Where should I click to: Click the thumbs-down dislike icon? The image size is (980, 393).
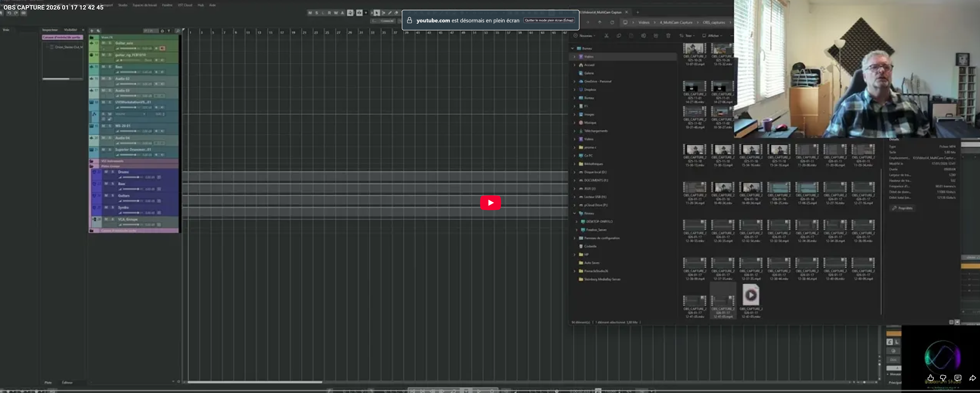[x=943, y=378]
